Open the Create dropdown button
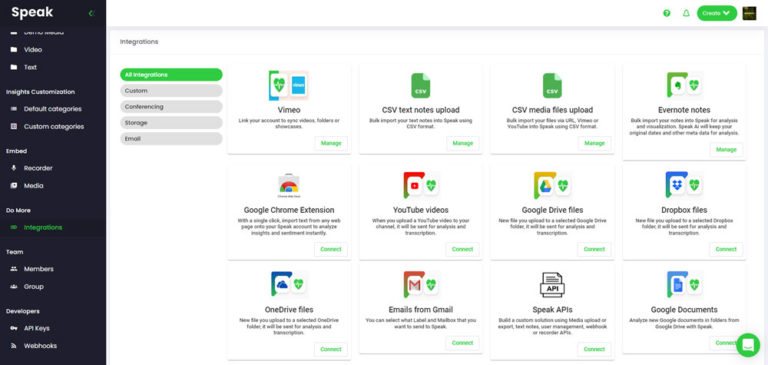The image size is (768, 365). (717, 13)
